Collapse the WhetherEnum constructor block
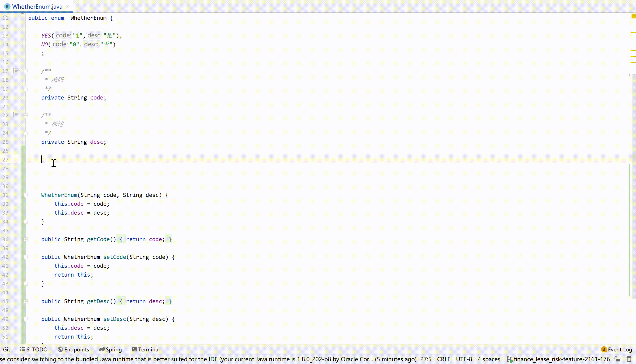Viewport: 636px width, 364px height. tap(25, 195)
